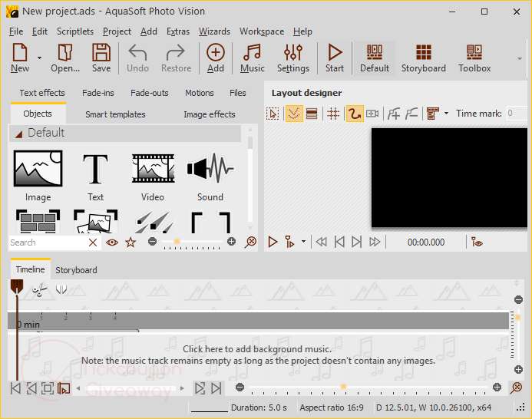Jump to previous item in preview
The width and height of the screenshot is (532, 419).
(x=339, y=242)
